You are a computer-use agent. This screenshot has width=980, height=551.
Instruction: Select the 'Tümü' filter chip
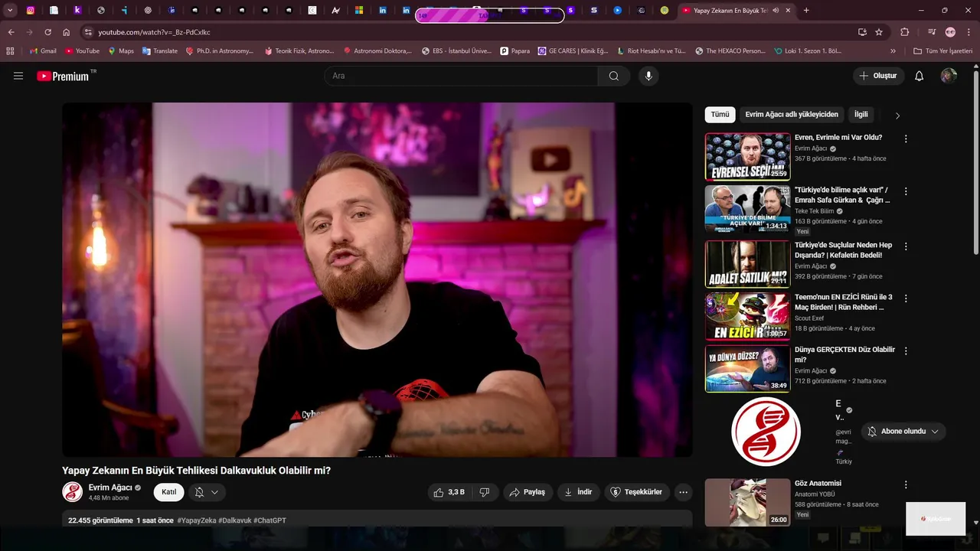pyautogui.click(x=720, y=115)
